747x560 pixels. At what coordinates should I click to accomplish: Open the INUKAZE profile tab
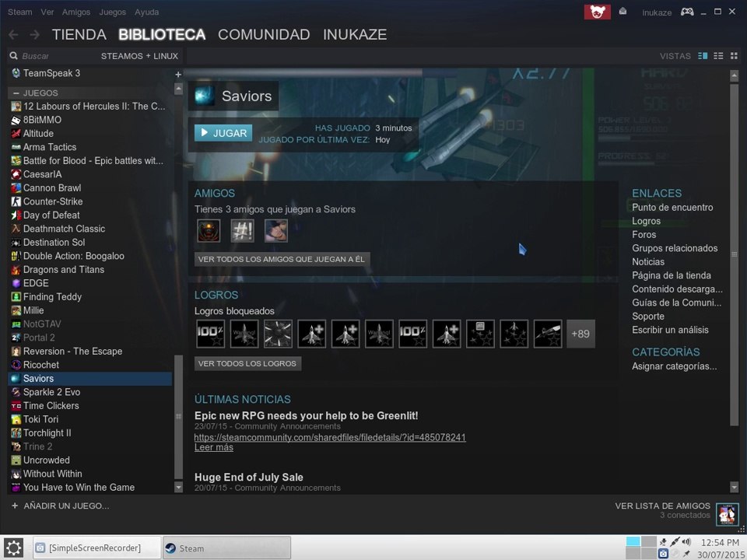pyautogui.click(x=355, y=34)
